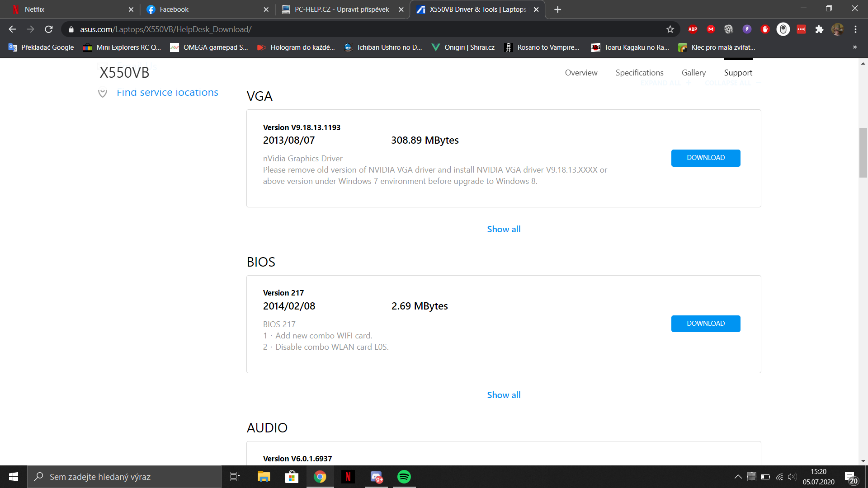Click the Windows search input box

pyautogui.click(x=124, y=477)
